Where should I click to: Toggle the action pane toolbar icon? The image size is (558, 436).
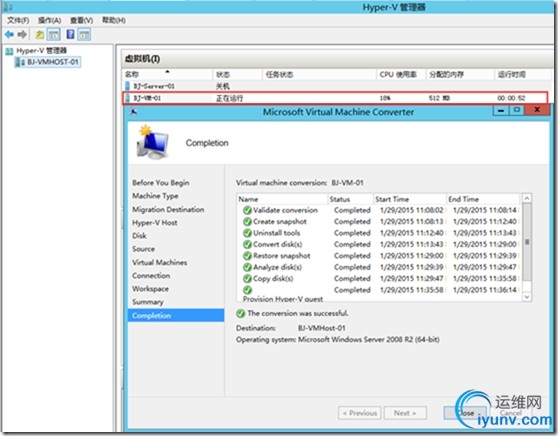point(84,35)
